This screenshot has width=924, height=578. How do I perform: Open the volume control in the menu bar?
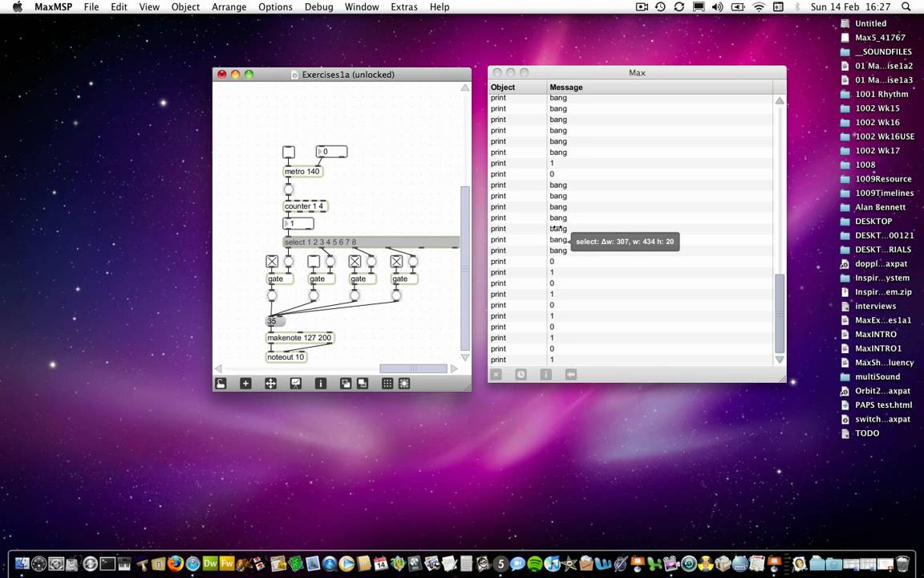[x=717, y=6]
